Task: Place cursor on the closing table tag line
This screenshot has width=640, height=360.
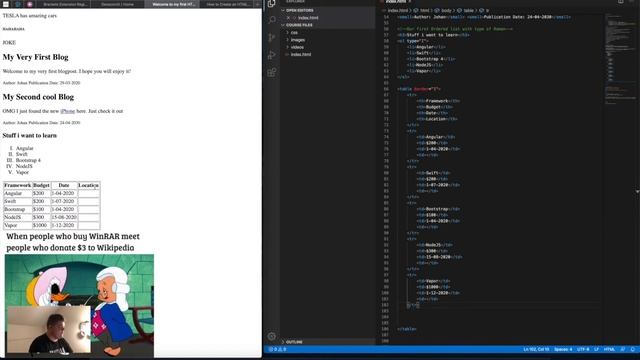Action: pyautogui.click(x=407, y=329)
